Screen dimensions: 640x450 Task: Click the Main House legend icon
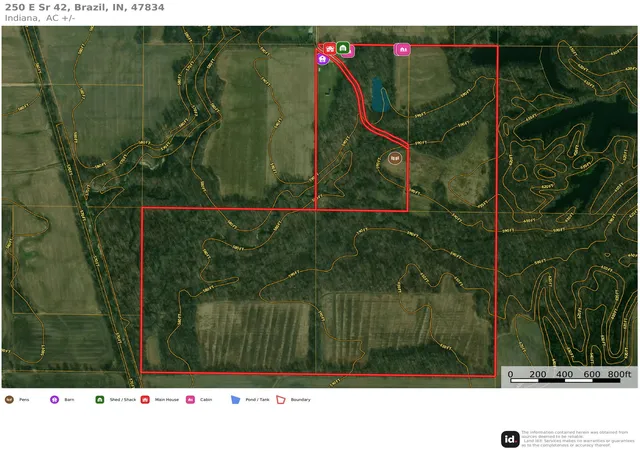pos(145,399)
